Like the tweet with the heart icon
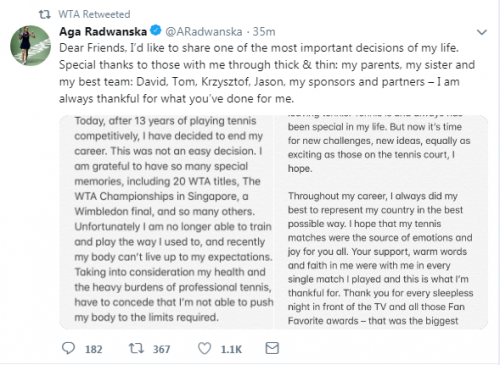This screenshot has height=365, width=500. [204, 349]
